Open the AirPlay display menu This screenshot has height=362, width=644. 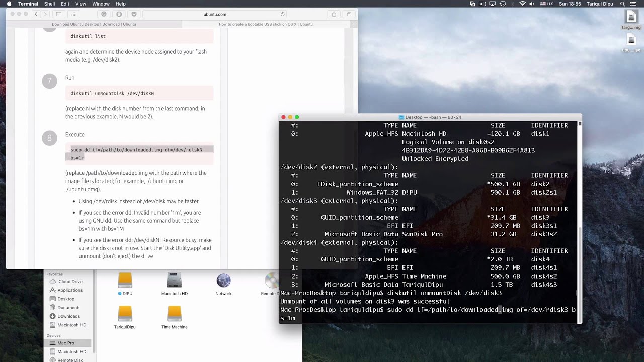point(493,4)
